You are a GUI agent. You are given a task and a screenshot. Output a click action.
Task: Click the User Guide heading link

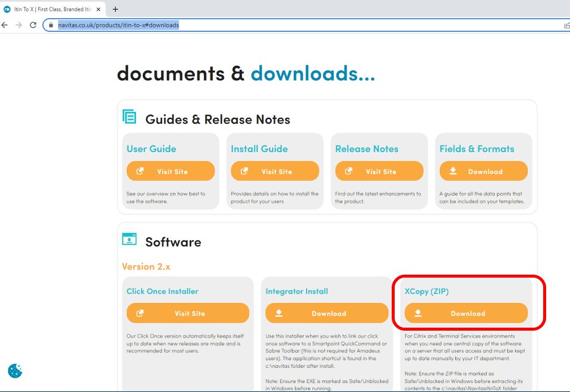click(151, 149)
